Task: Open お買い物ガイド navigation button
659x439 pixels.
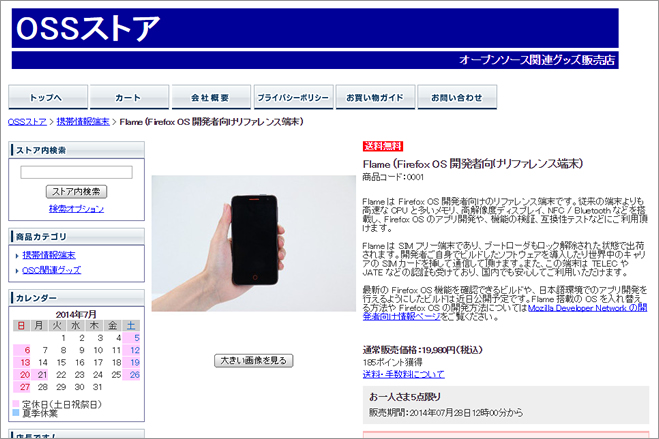Action: pos(375,97)
